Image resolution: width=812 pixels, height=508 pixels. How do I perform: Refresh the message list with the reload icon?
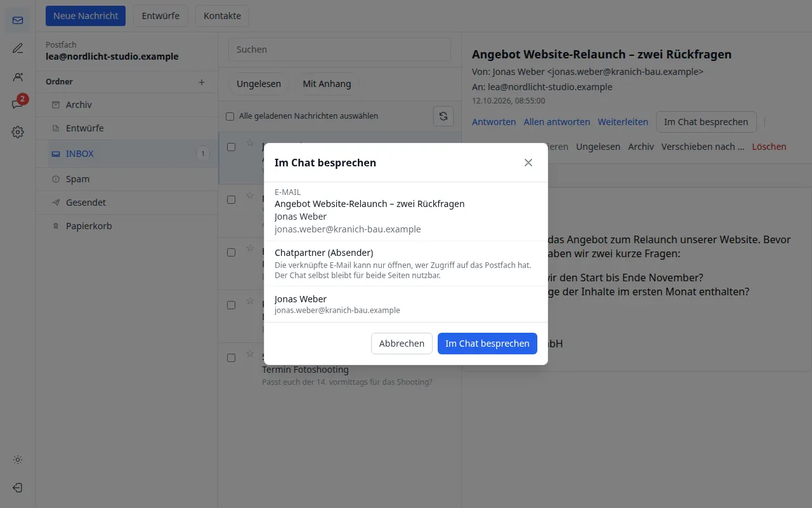click(x=443, y=116)
